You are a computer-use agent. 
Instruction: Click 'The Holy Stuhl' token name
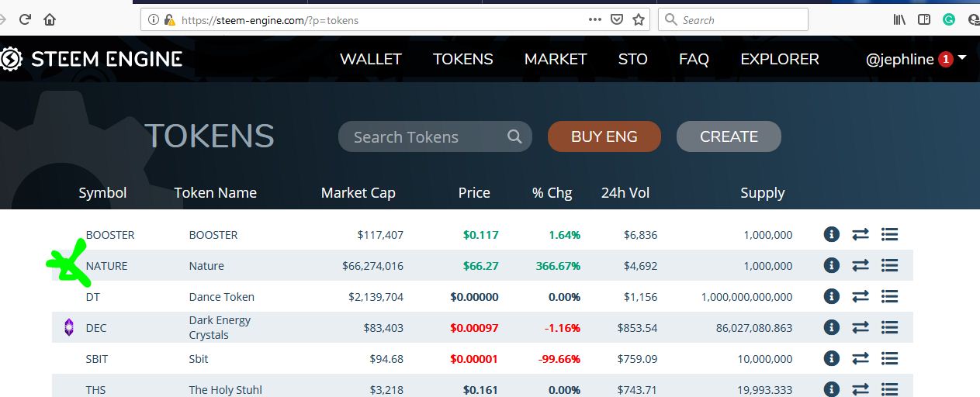coord(227,390)
